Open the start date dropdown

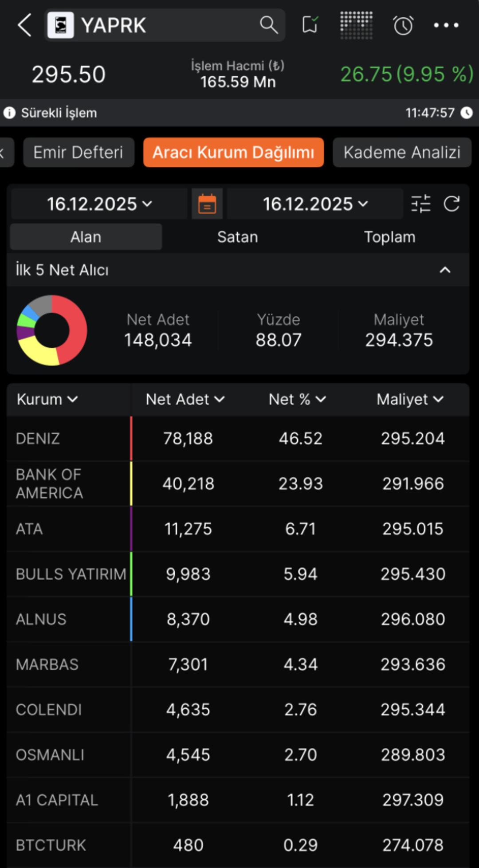[99, 204]
